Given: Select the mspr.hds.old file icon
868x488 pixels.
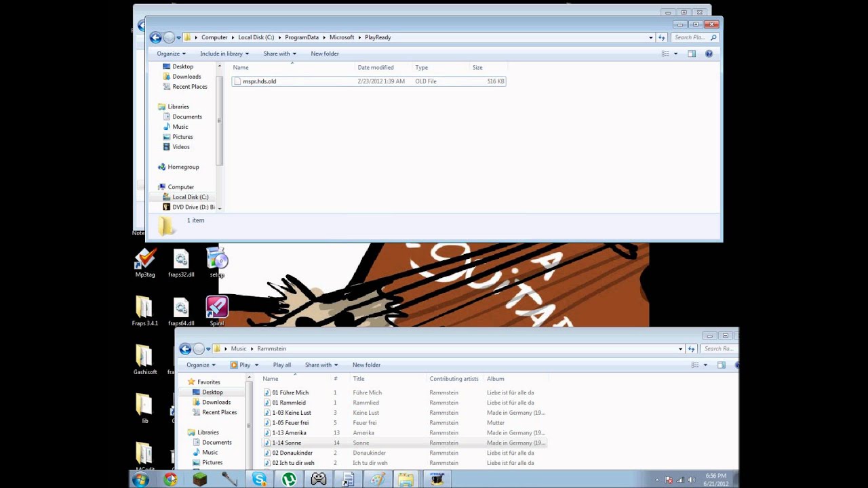Looking at the screenshot, I should pos(237,81).
